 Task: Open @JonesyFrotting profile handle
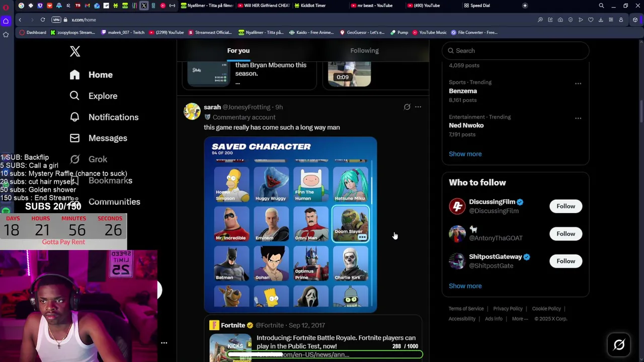click(247, 107)
